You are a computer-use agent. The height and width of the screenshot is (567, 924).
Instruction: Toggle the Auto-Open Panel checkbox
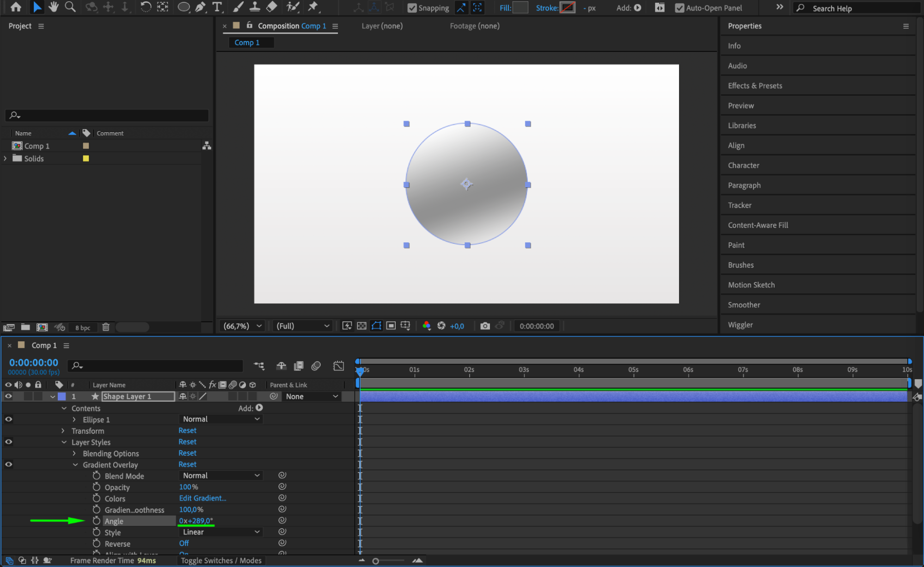pyautogui.click(x=679, y=8)
